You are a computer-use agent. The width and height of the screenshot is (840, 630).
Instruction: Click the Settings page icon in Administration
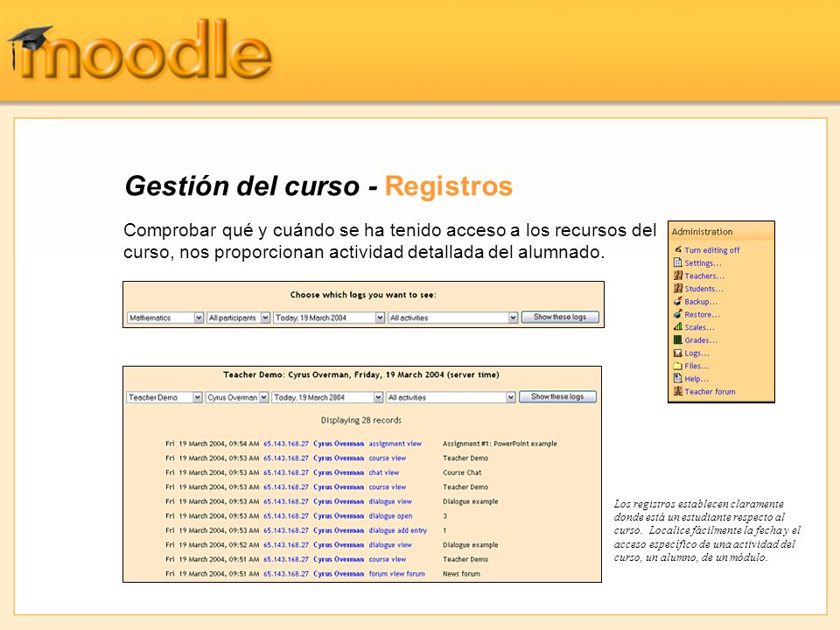point(677,262)
